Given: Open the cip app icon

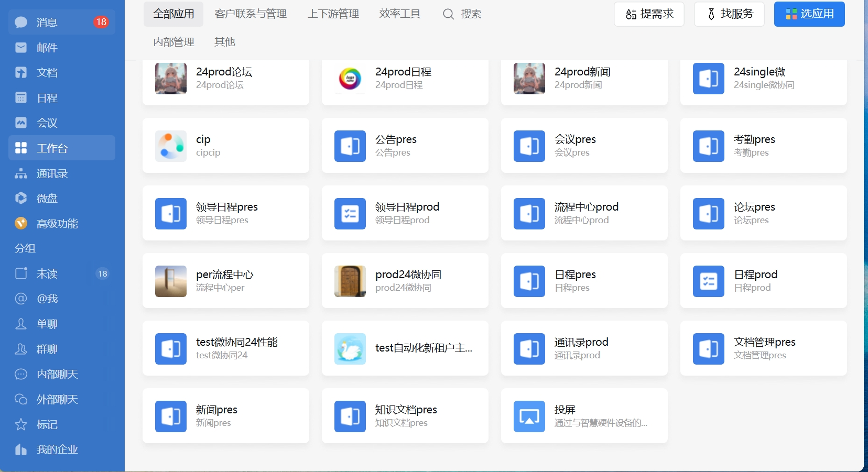Looking at the screenshot, I should 170,146.
